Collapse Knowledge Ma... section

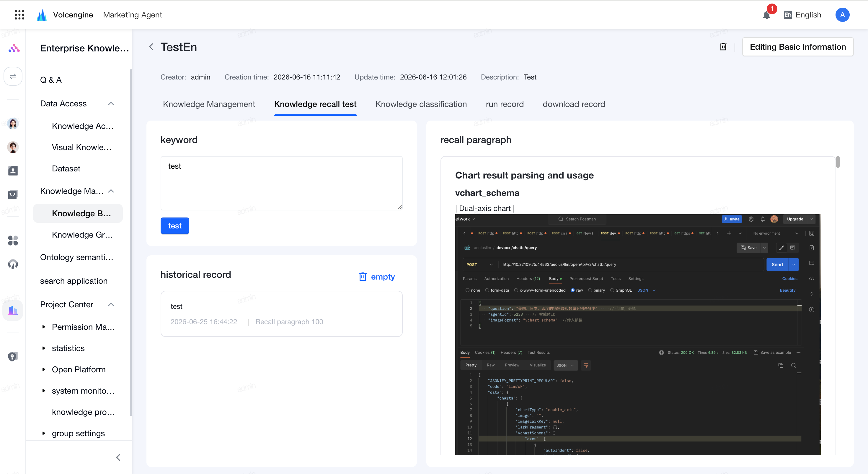pyautogui.click(x=111, y=191)
